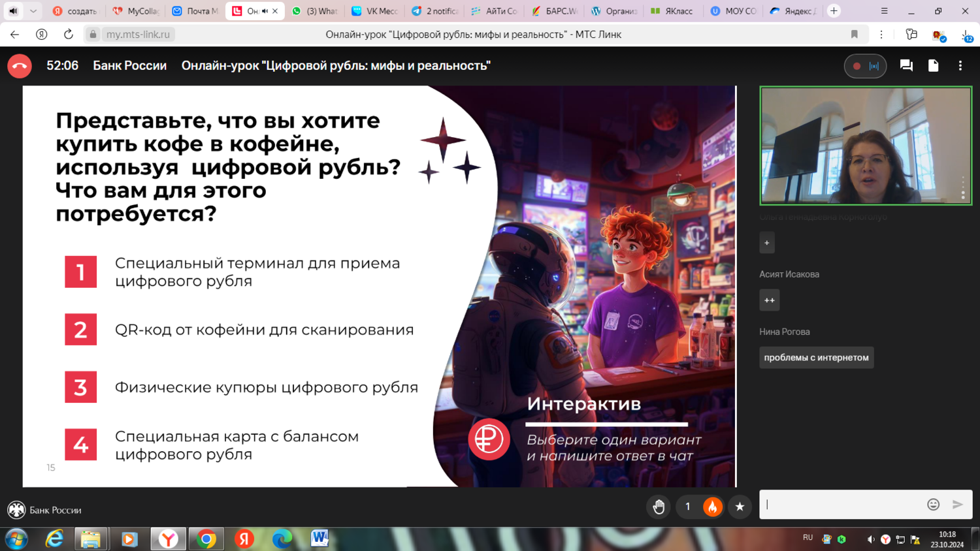Screen dimensions: 980x551
Task: Switch to the Почта Mail browser tab
Action: point(195,11)
